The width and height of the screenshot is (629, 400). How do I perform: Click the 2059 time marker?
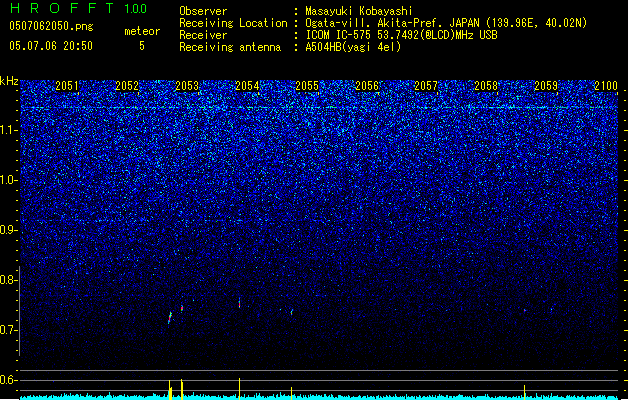click(x=546, y=85)
